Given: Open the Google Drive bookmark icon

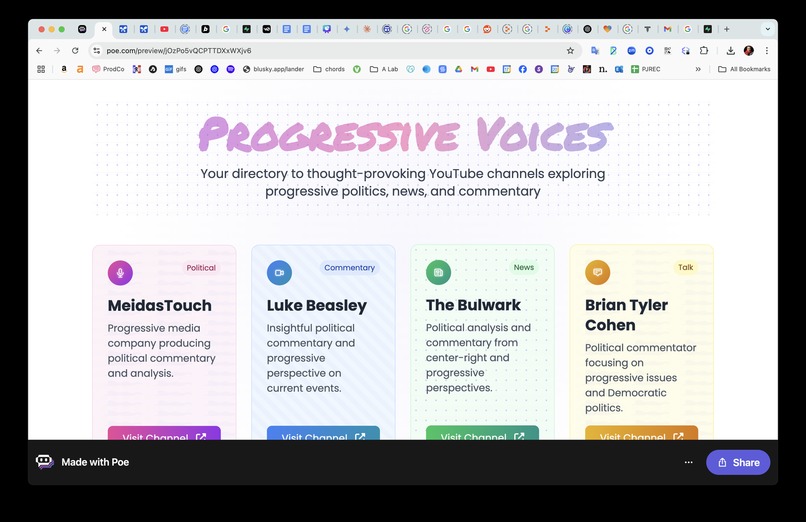Looking at the screenshot, I should pos(459,69).
